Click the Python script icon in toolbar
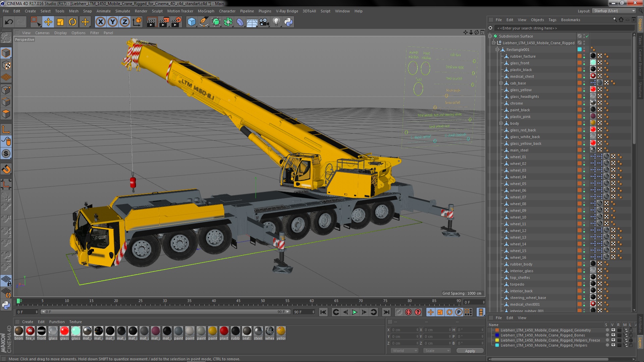Viewport: 644px width, 362px height. coord(288,22)
